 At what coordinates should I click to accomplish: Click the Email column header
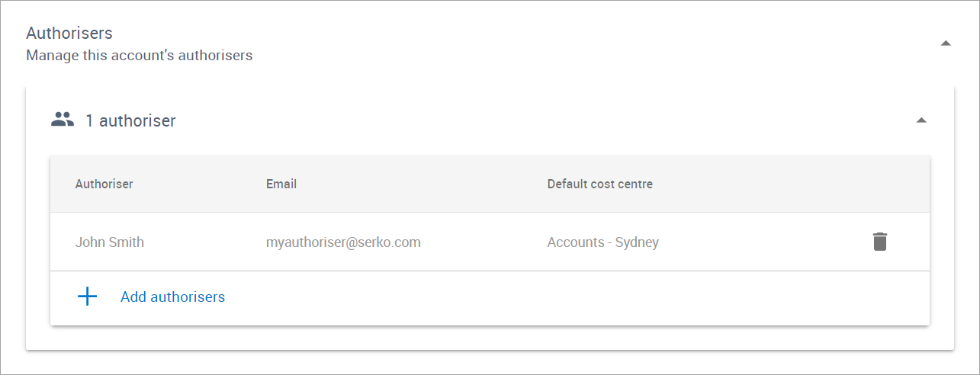point(281,184)
